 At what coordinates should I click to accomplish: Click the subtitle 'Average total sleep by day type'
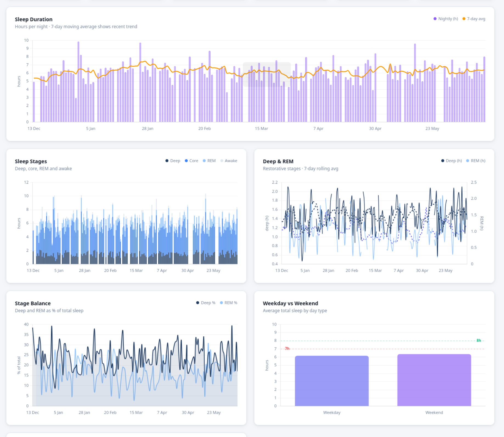pyautogui.click(x=295, y=310)
